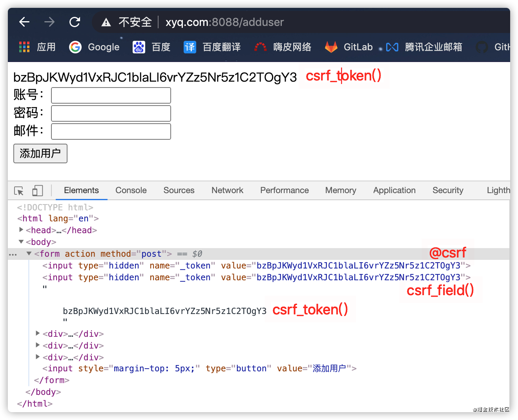Image resolution: width=518 pixels, height=420 pixels.
Task: Open the 百度 bookmark label
Action: pyautogui.click(x=161, y=47)
